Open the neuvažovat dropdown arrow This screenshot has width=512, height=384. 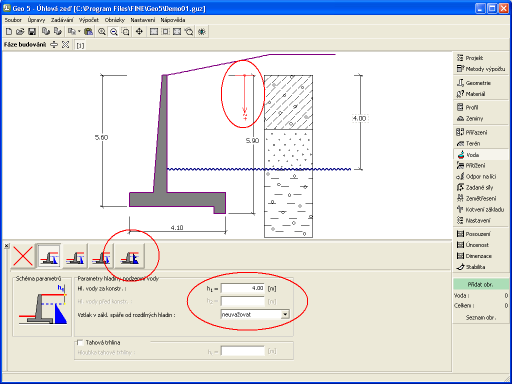tap(285, 314)
